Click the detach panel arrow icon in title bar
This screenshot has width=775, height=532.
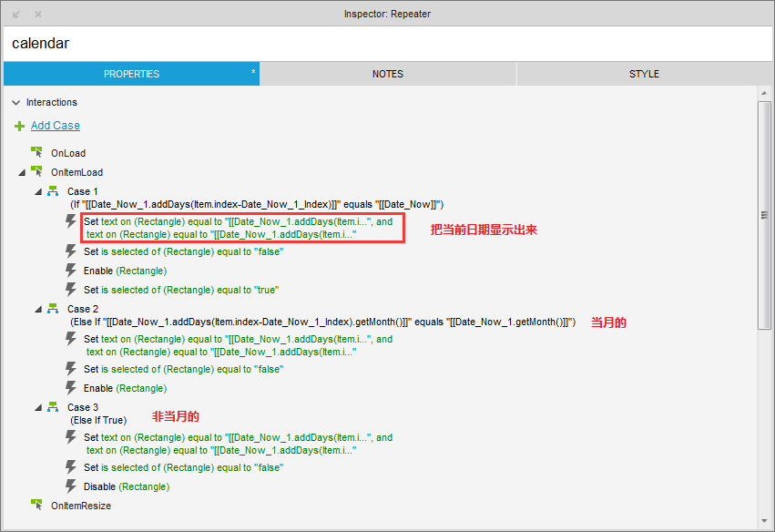tap(15, 15)
